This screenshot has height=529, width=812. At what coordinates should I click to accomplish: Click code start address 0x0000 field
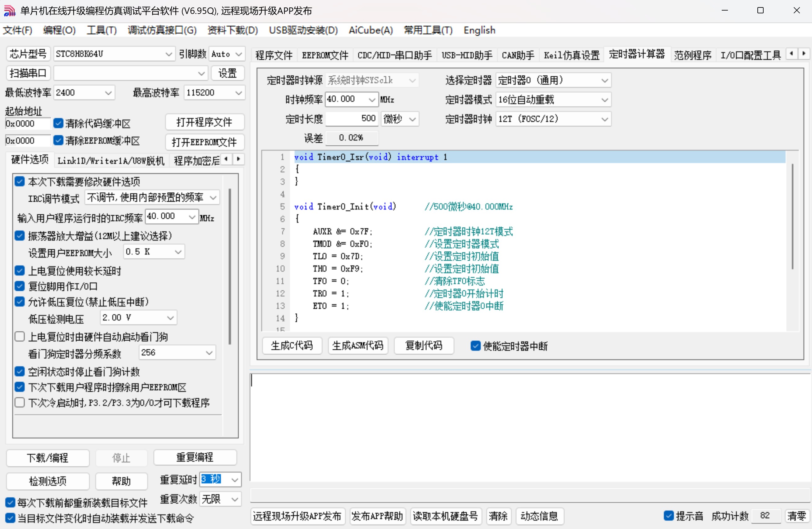click(x=28, y=123)
